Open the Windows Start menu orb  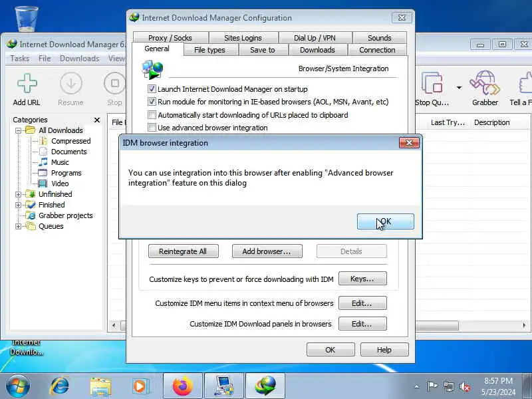[x=18, y=386]
